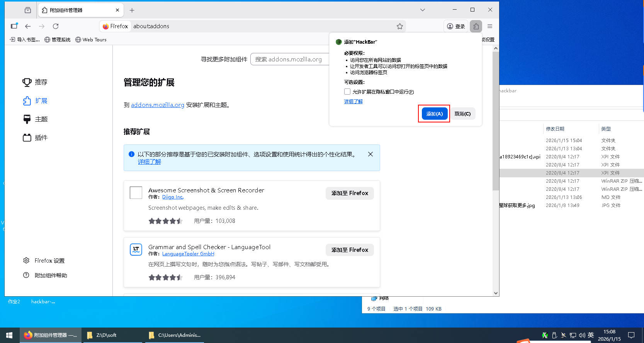The height and width of the screenshot is (343, 644).
Task: Go back to previous page
Action: pos(28,26)
